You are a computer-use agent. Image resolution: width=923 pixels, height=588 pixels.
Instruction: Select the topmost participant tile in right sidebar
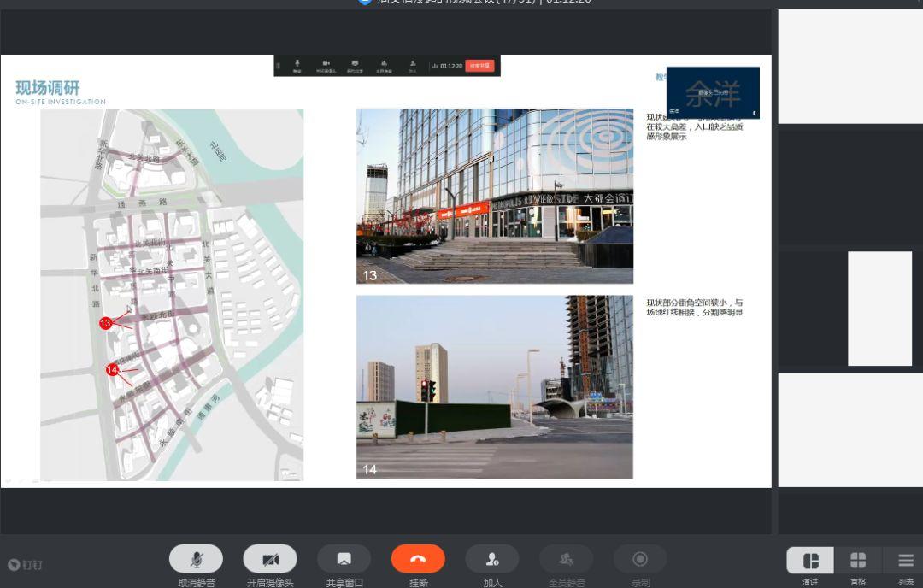pos(850,67)
